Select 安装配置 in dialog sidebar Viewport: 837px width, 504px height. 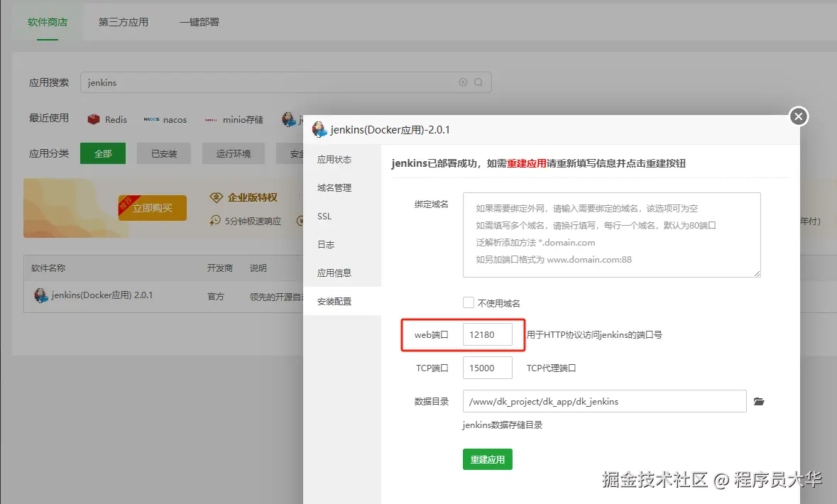[x=342, y=301]
